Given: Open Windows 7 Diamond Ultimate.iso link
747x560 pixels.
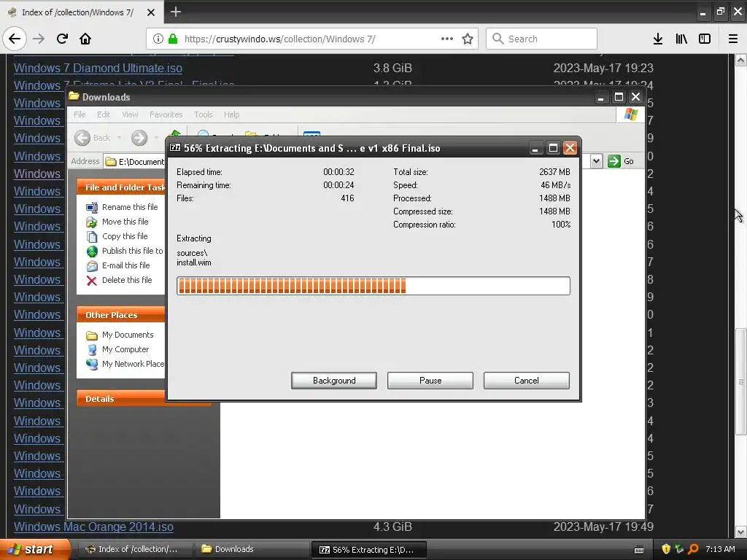Looking at the screenshot, I should click(x=98, y=68).
